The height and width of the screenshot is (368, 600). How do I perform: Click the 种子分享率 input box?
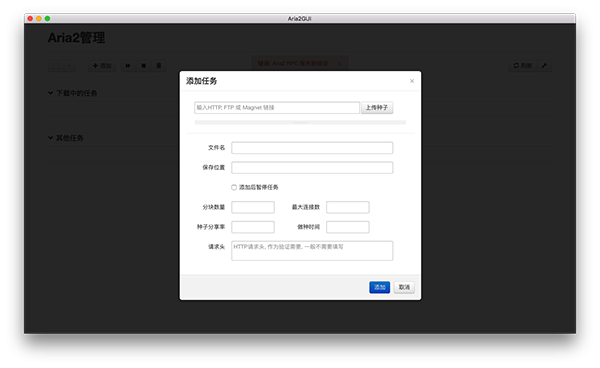(x=253, y=227)
